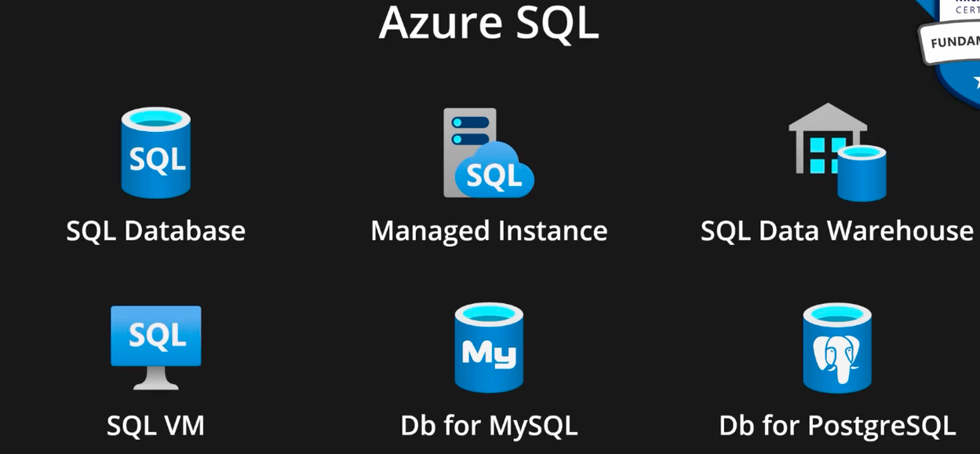This screenshot has height=454, width=980.
Task: Click the "FUNDAM" ribbon on the badge
Action: click(953, 41)
